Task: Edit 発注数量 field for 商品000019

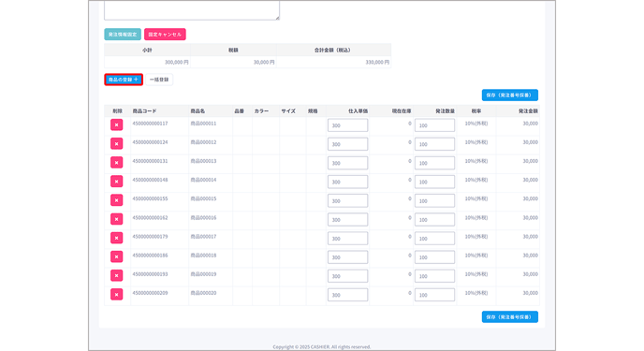Action: coord(434,276)
